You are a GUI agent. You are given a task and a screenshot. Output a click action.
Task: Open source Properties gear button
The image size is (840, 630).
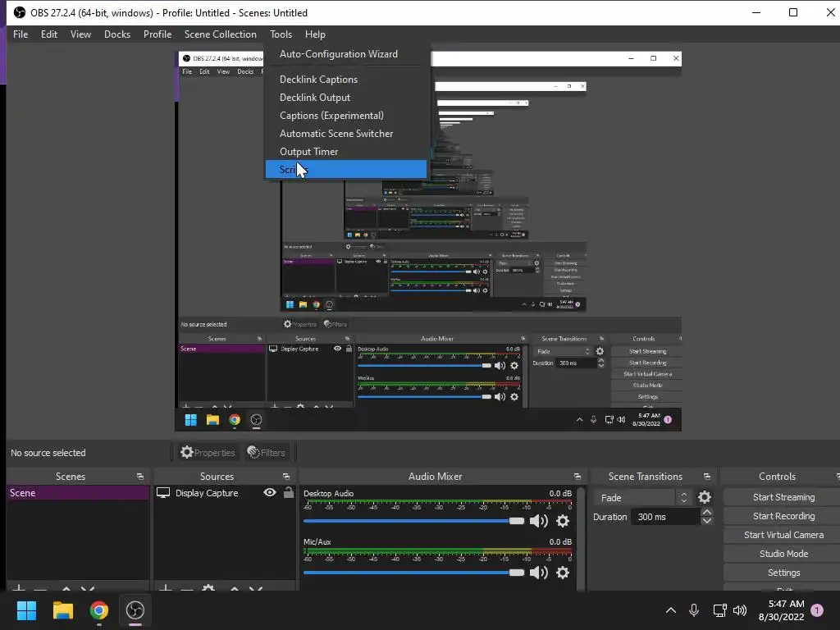click(208, 453)
